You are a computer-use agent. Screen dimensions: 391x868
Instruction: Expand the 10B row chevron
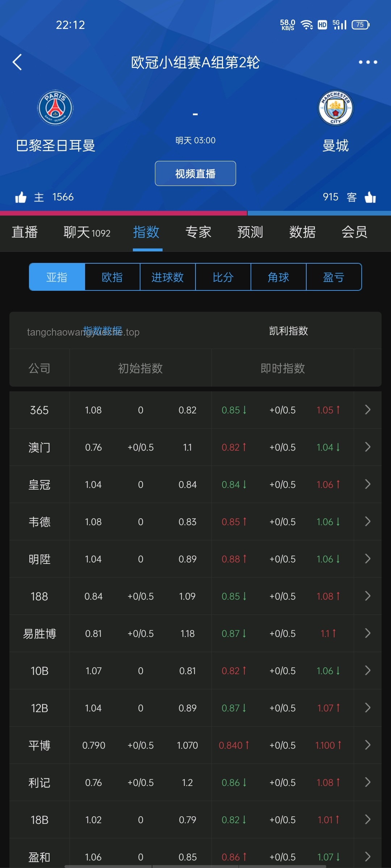367,671
